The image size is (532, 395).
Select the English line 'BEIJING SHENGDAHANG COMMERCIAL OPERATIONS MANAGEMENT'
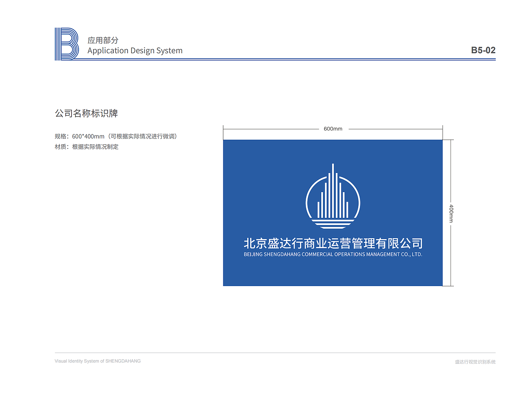[x=322, y=254]
